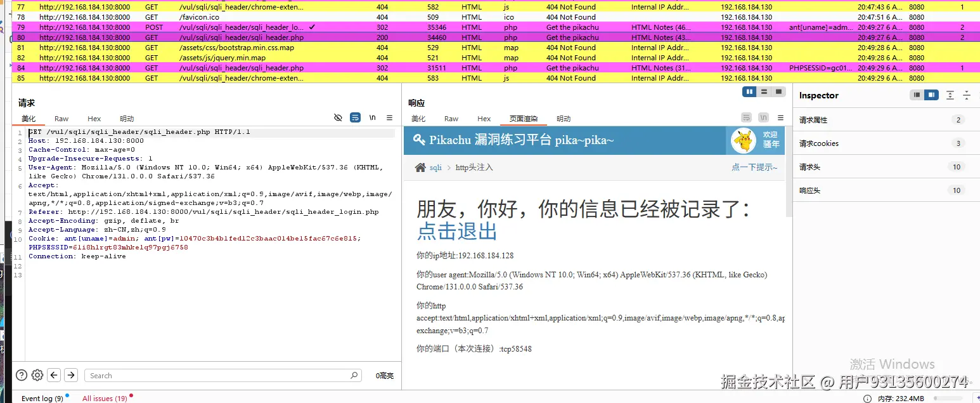Image resolution: width=980 pixels, height=403 pixels.
Task: Toggle show newlines \n in response panel
Action: click(x=764, y=117)
